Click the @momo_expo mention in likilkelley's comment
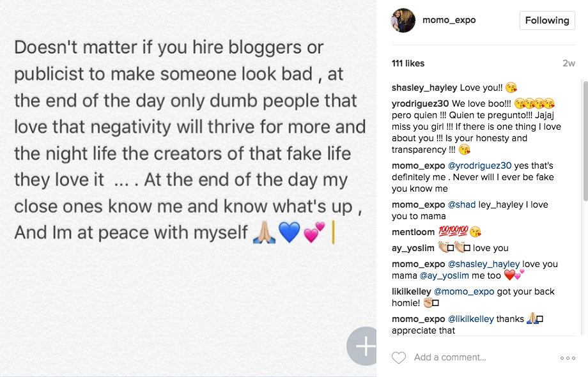The image size is (588, 377). click(465, 291)
